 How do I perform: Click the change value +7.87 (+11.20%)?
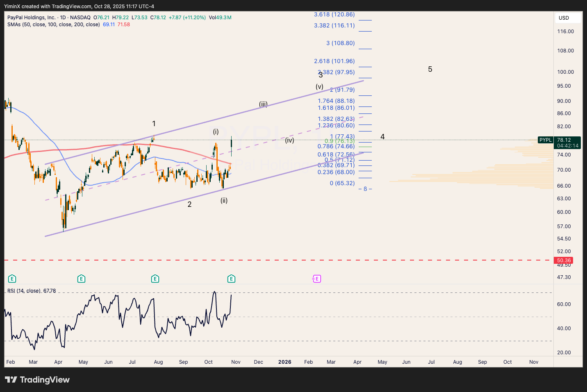[x=187, y=18]
